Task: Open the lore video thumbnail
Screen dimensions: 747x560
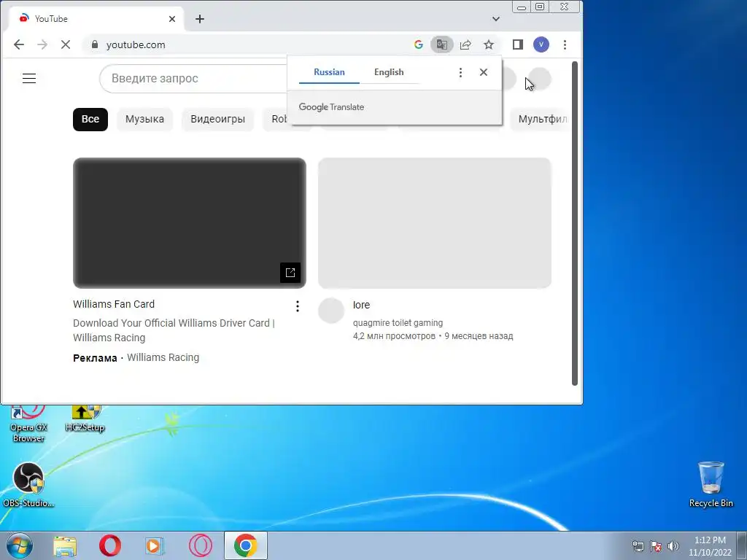Action: tap(435, 223)
